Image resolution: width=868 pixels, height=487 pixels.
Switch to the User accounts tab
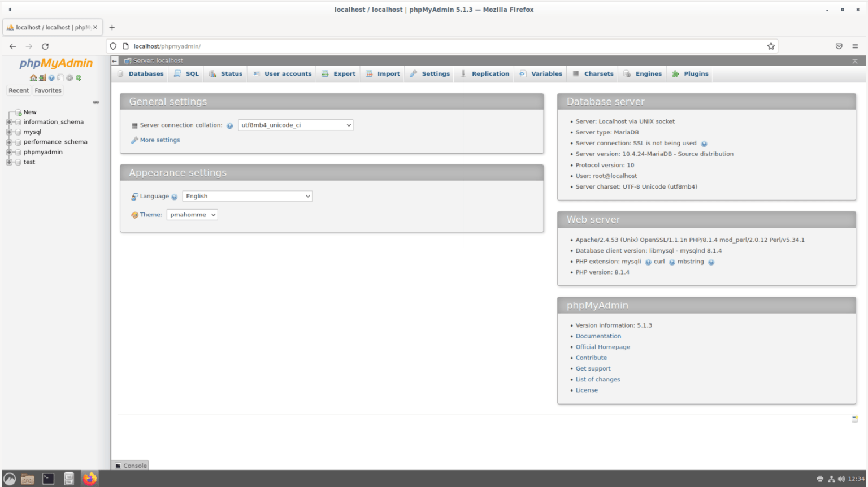282,74
